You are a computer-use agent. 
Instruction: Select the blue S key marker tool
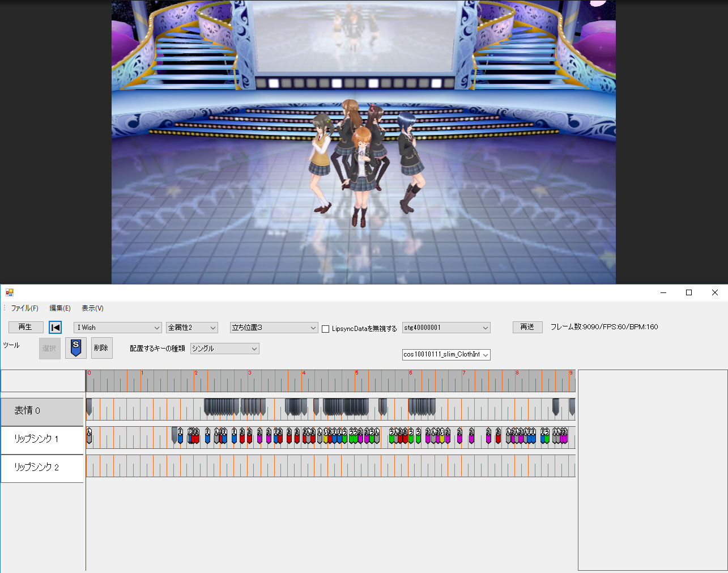pos(76,347)
